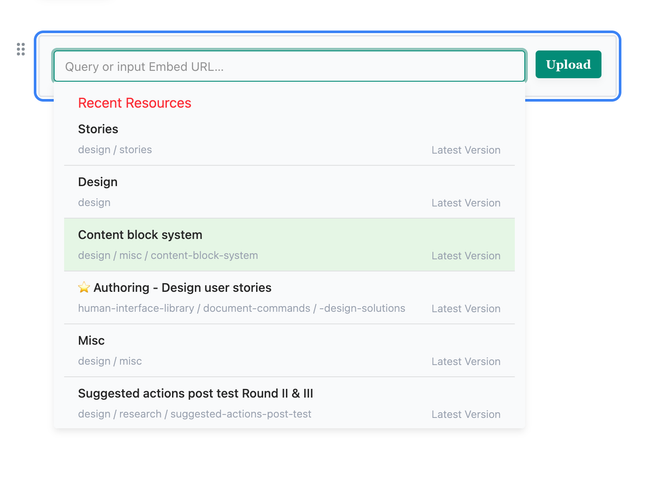Viewport: 650px width, 484px height.
Task: Click Latest Version in the Design row
Action: pyautogui.click(x=466, y=203)
